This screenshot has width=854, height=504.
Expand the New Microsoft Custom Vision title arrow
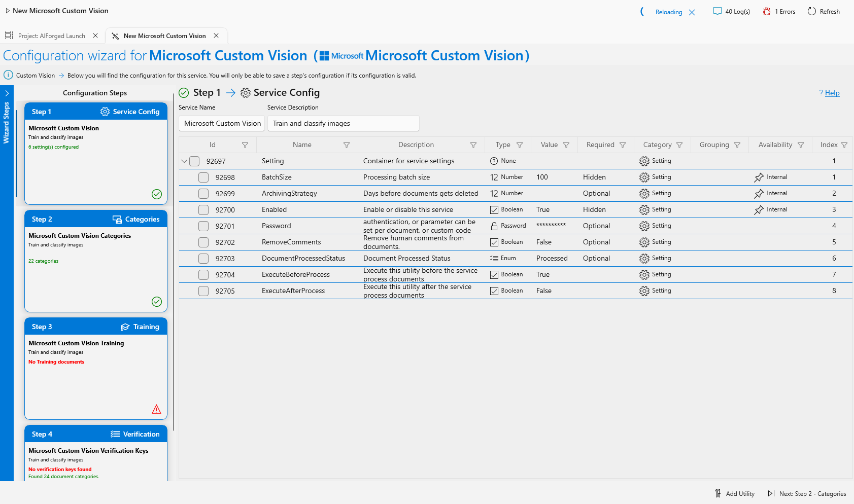(8, 11)
